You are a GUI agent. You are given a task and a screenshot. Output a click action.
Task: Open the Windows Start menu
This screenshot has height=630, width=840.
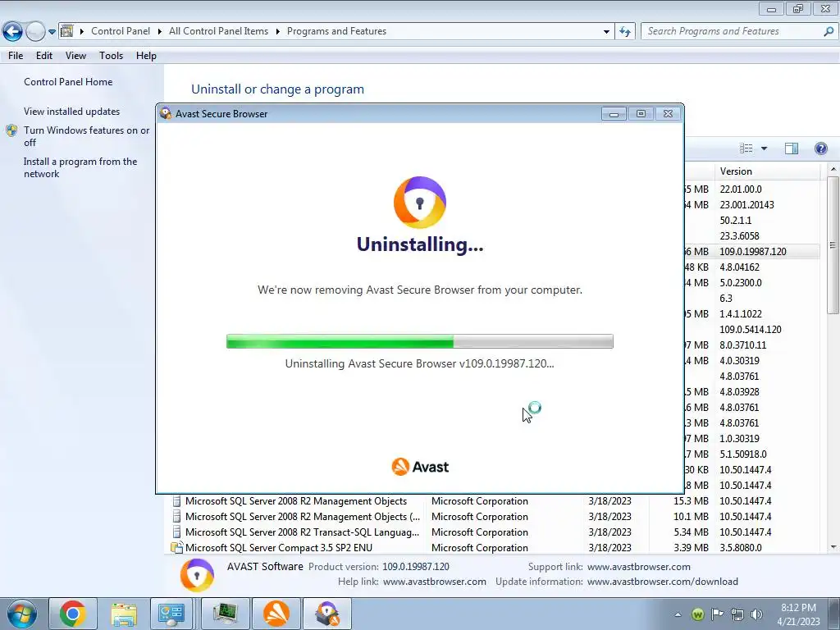coord(21,614)
